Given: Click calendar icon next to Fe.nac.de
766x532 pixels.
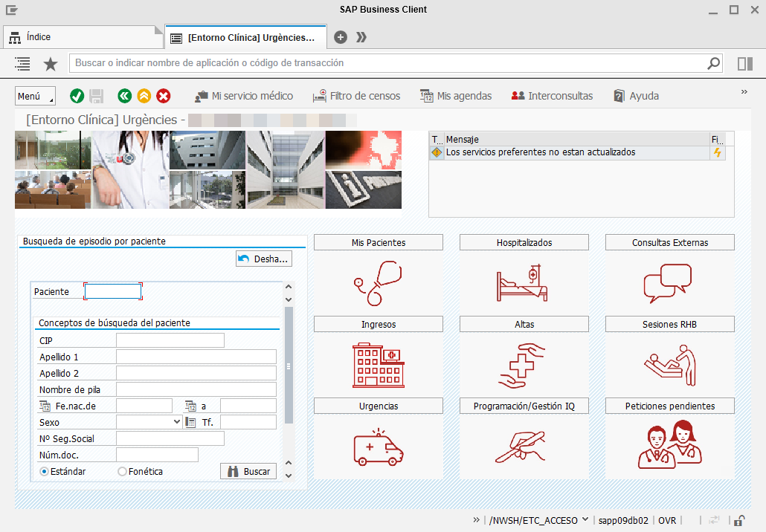Looking at the screenshot, I should click(x=45, y=406).
